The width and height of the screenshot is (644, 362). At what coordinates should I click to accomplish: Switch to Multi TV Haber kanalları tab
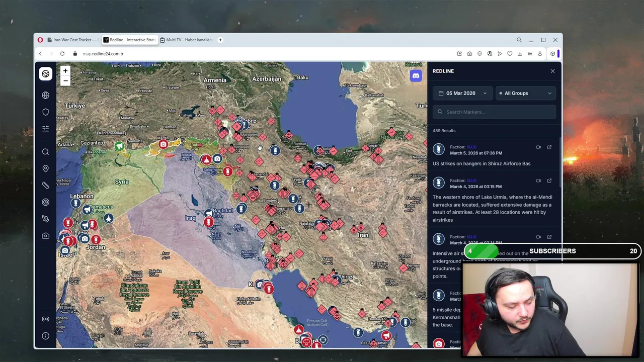186,40
